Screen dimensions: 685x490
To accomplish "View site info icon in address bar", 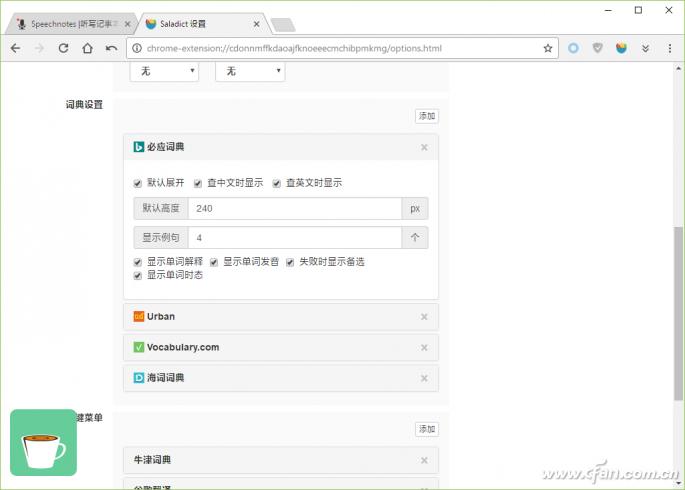I will (x=137, y=48).
